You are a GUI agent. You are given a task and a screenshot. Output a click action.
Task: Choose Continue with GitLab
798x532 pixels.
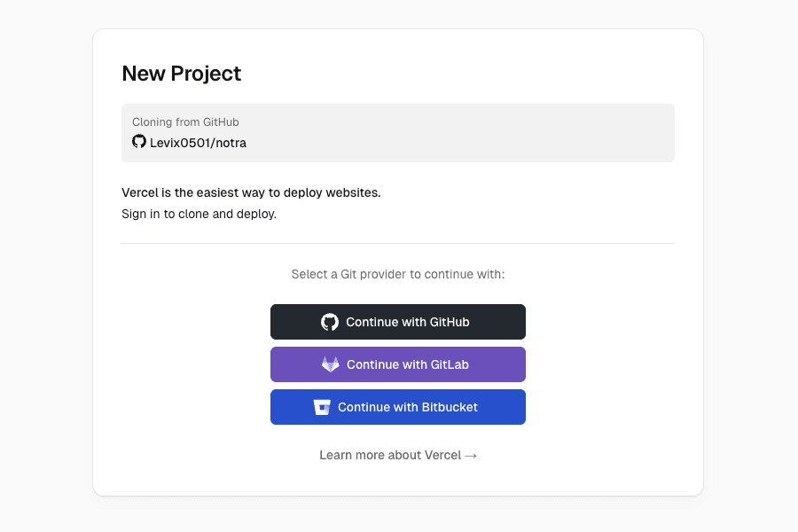(x=398, y=364)
